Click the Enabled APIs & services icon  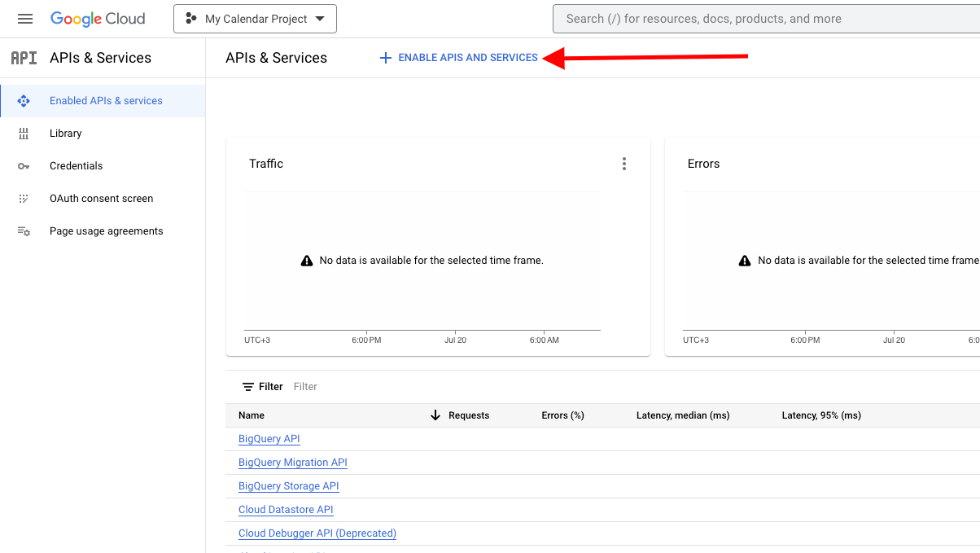pyautogui.click(x=24, y=101)
